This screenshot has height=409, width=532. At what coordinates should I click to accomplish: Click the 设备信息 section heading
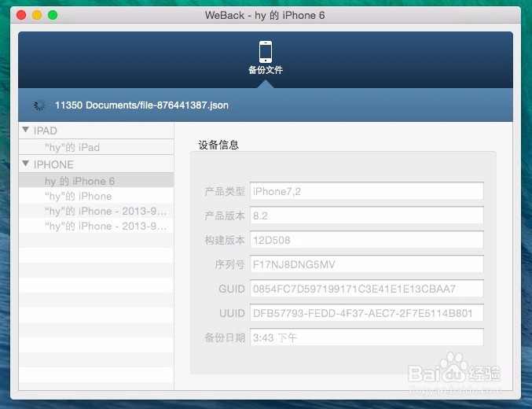pos(218,145)
